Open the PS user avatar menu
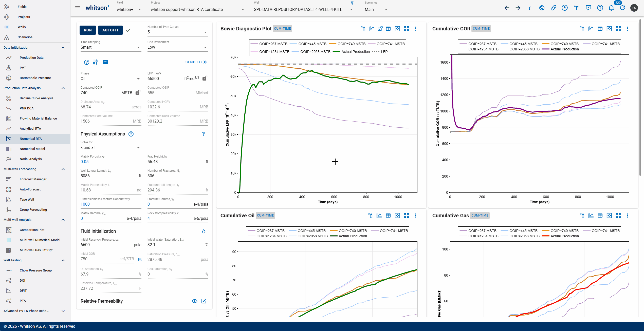The height and width of the screenshot is (331, 644). point(634,8)
